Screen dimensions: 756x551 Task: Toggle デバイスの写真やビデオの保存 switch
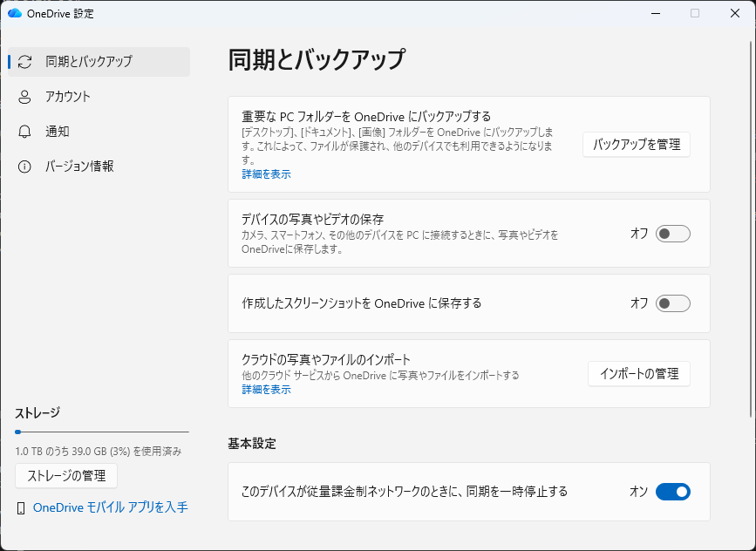[672, 234]
